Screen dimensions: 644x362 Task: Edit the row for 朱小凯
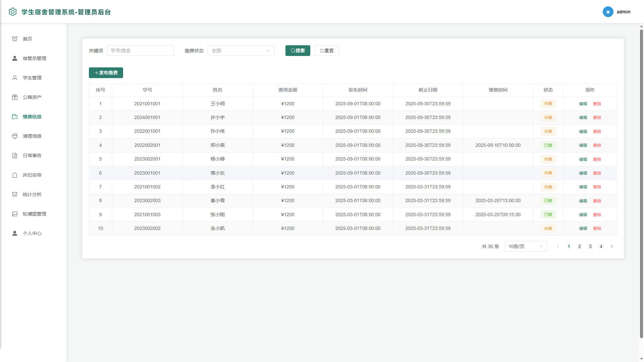(583, 229)
